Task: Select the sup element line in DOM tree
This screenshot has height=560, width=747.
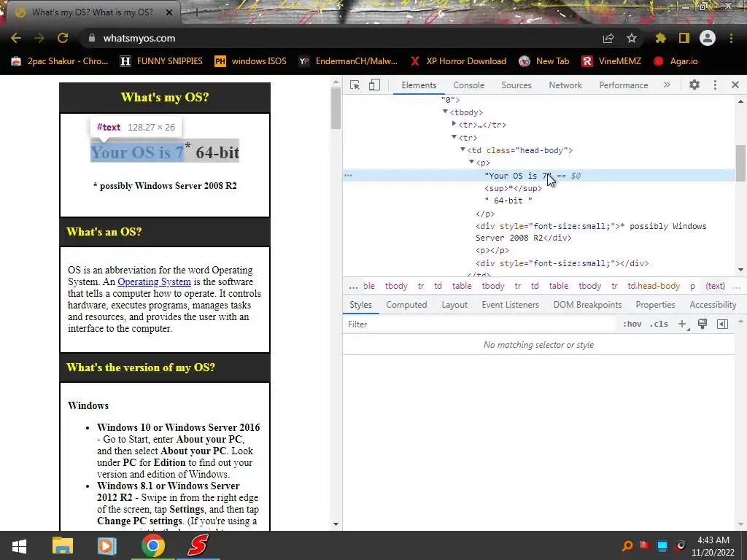Action: tap(513, 189)
